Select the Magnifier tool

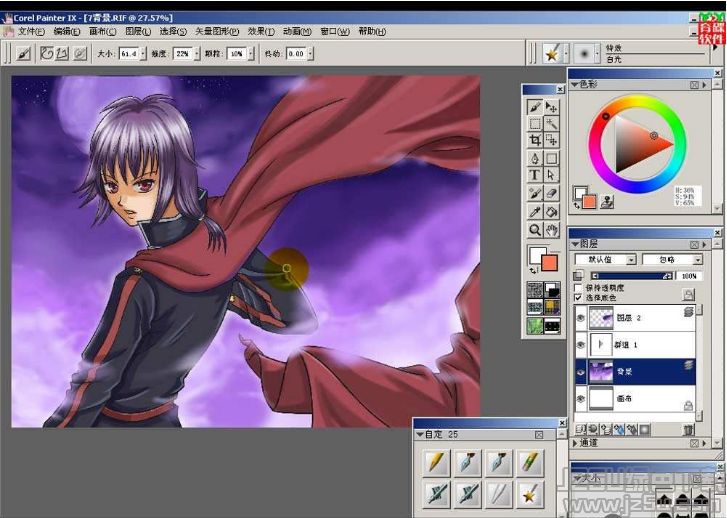pyautogui.click(x=535, y=230)
